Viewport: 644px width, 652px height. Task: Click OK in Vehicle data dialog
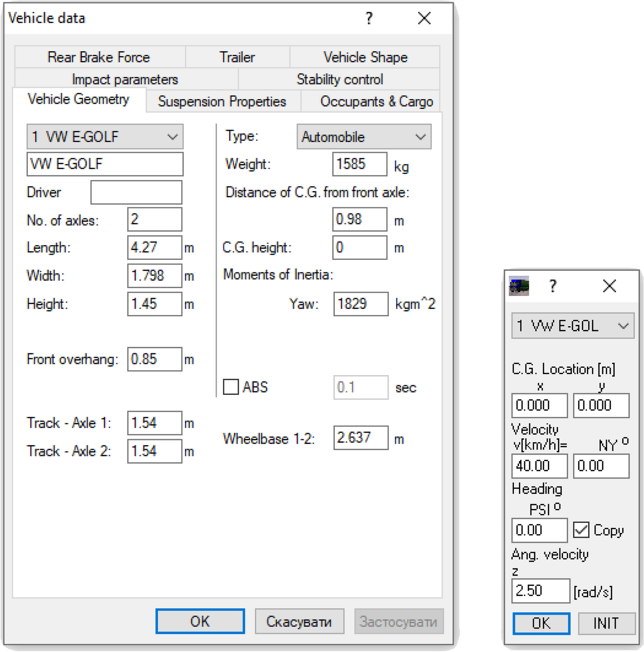[x=200, y=621]
